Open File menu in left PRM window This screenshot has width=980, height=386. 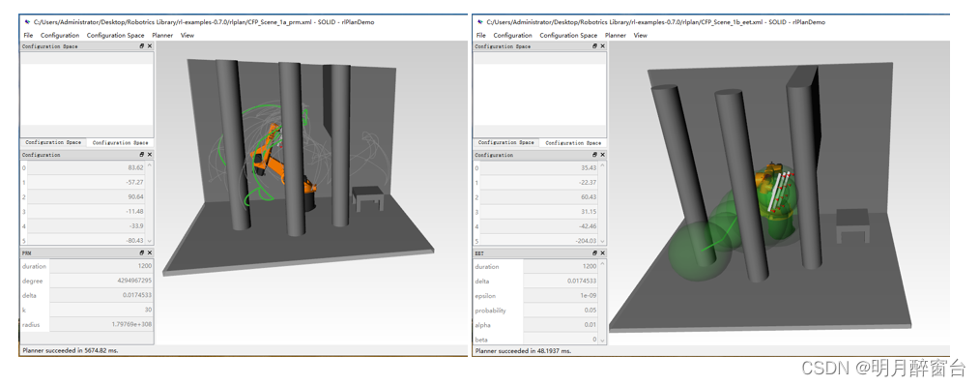pyautogui.click(x=28, y=35)
